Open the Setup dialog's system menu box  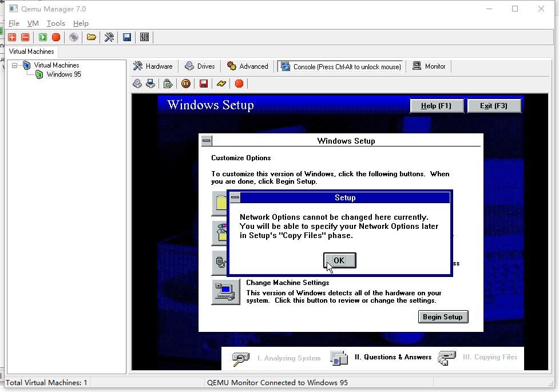(235, 197)
